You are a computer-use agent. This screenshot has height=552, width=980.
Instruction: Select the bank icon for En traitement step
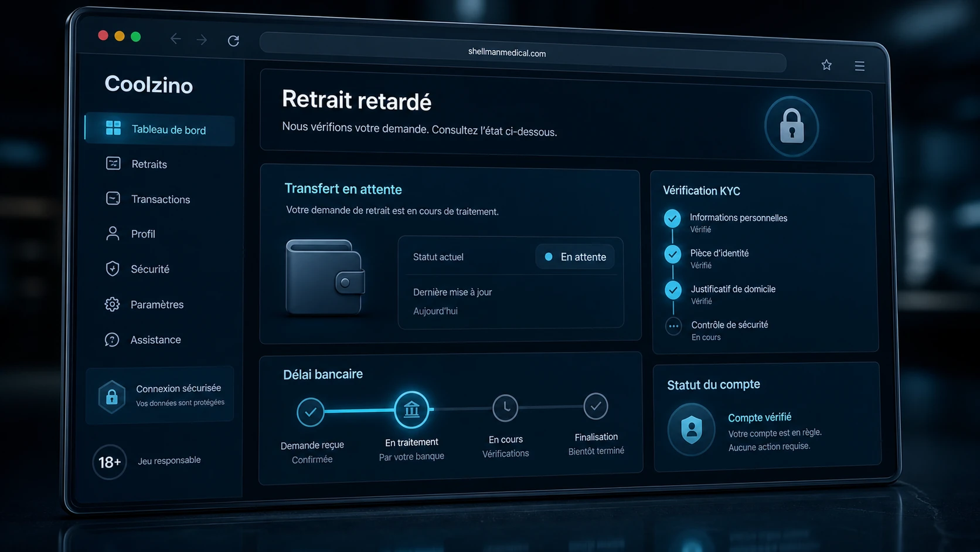click(411, 409)
